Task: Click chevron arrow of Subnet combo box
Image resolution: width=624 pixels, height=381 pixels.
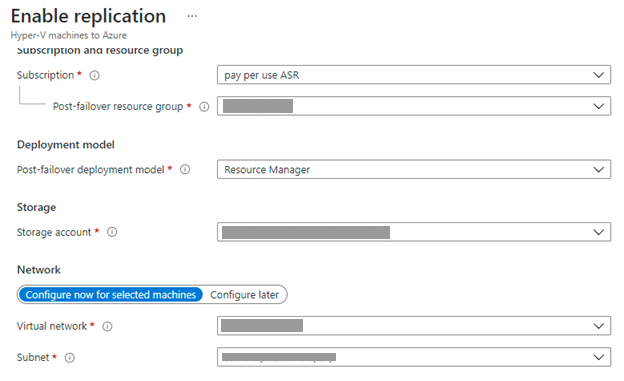Action: pos(599,357)
